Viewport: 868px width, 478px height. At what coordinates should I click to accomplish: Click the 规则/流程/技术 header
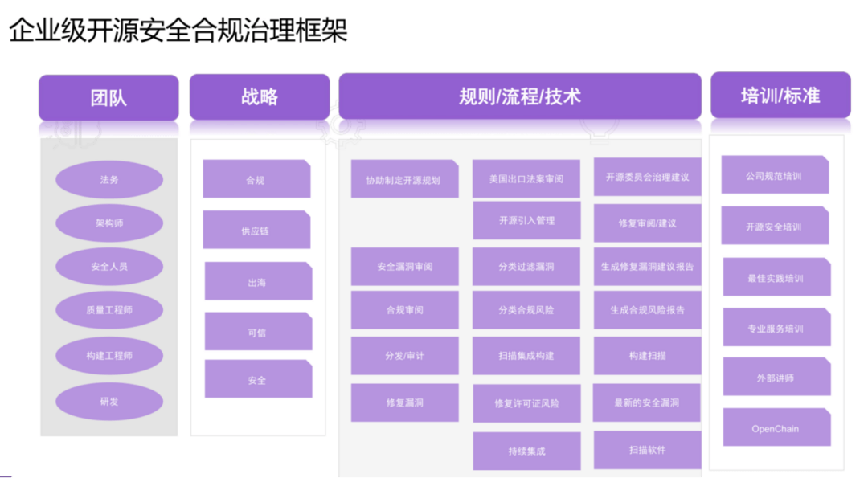point(520,96)
